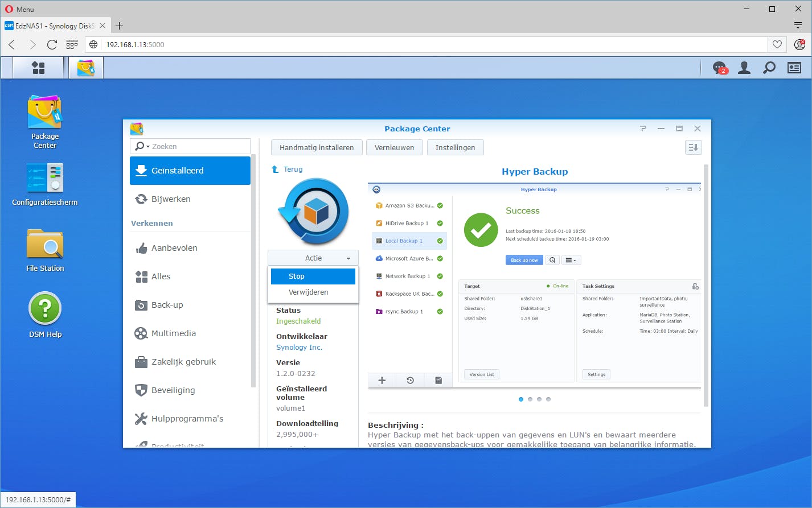Launch File Station from the desktop
This screenshot has height=508, width=812.
coord(45,250)
